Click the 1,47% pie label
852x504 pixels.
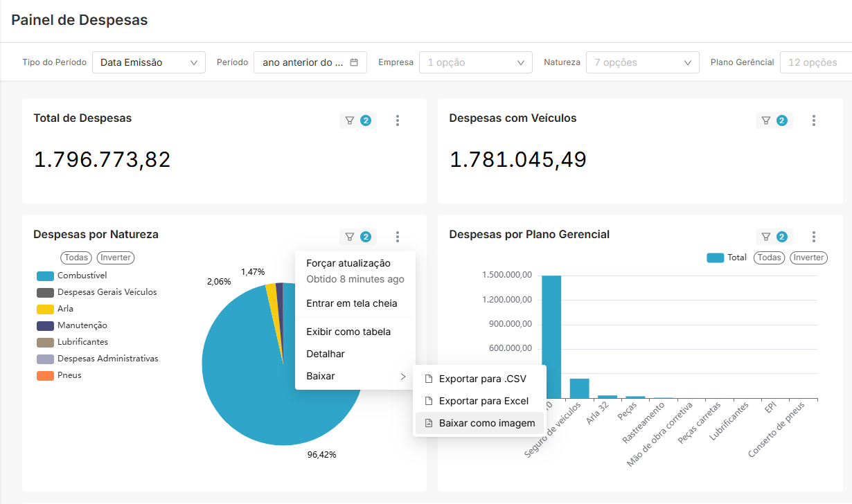coord(253,272)
